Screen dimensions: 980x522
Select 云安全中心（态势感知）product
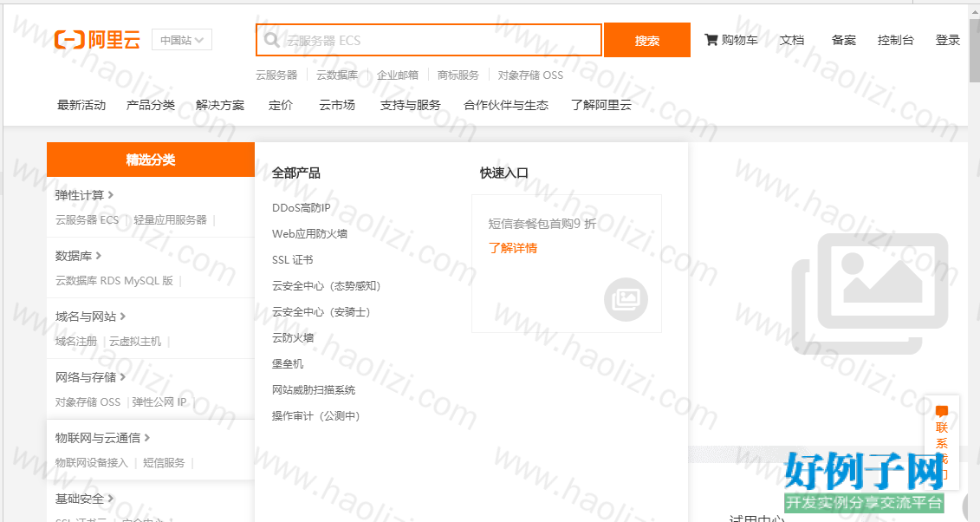point(327,285)
